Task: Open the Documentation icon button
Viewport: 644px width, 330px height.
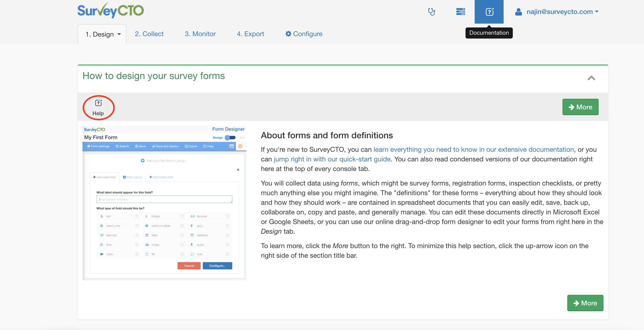Action: point(489,12)
